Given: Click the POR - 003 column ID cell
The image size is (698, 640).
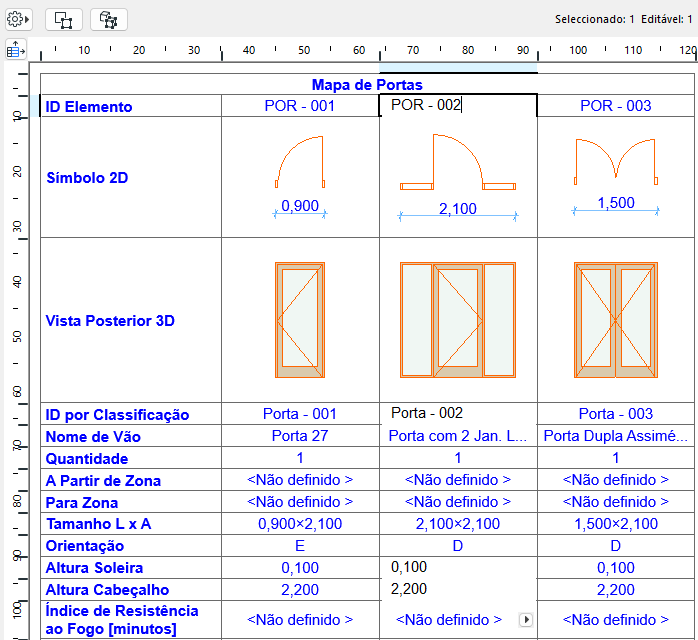Looking at the screenshot, I should [x=616, y=106].
